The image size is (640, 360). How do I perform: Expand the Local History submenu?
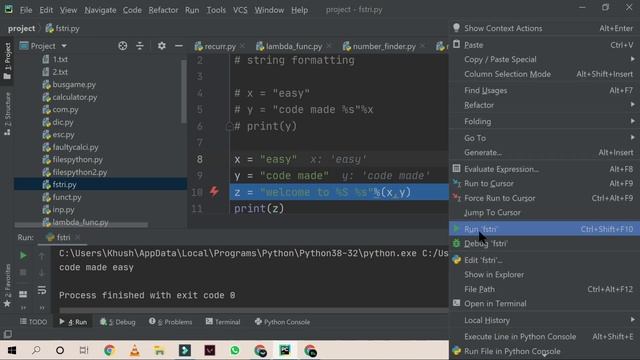pyautogui.click(x=544, y=320)
